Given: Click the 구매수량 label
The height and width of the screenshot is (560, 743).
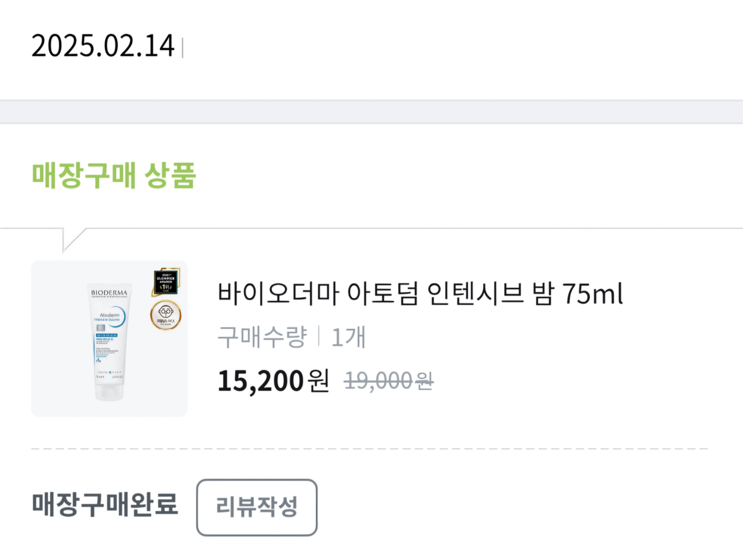Looking at the screenshot, I should 262,336.
